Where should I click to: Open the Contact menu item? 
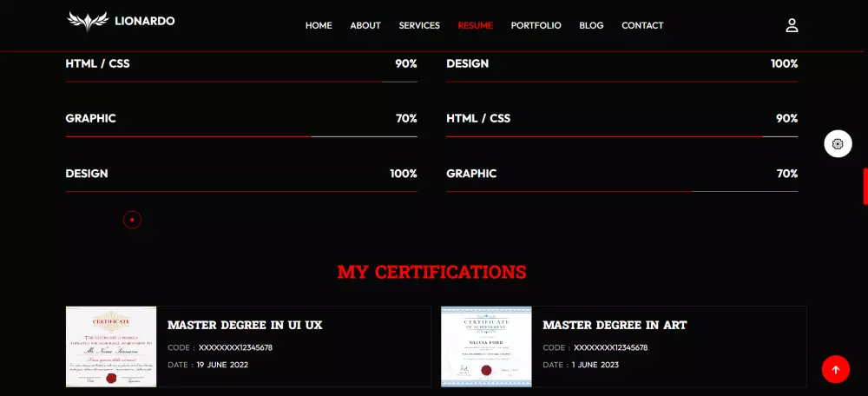pos(642,25)
